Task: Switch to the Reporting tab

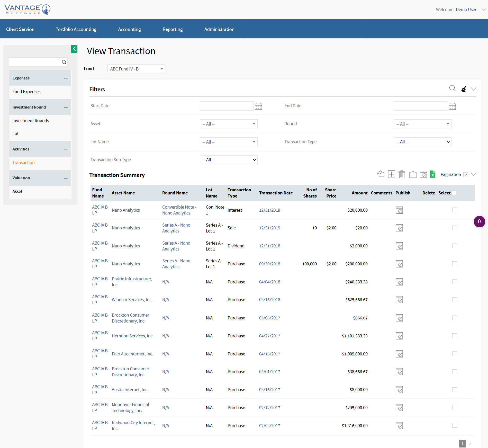Action: tap(173, 29)
